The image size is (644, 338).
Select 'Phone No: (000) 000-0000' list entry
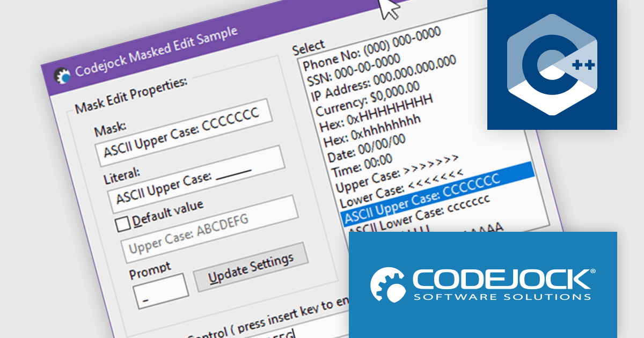click(x=371, y=48)
